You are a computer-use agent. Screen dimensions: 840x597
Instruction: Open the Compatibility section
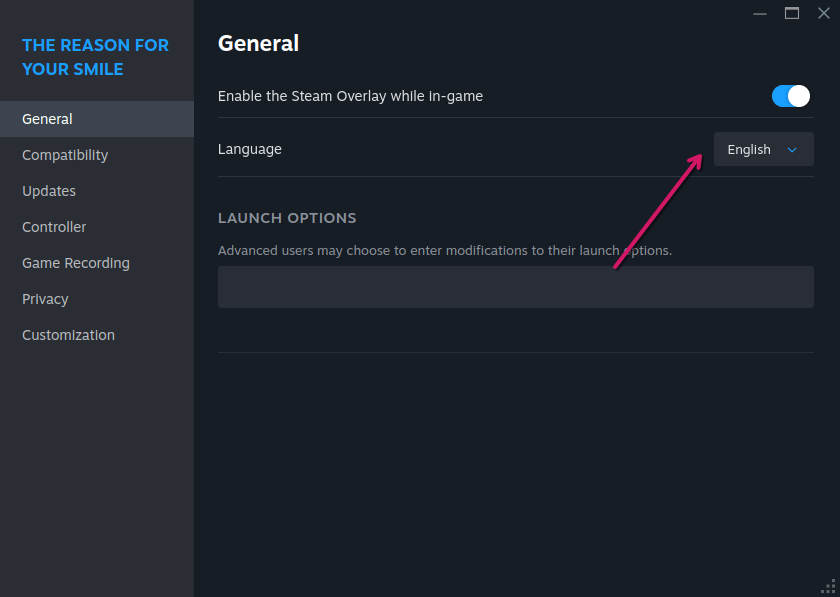tap(65, 155)
